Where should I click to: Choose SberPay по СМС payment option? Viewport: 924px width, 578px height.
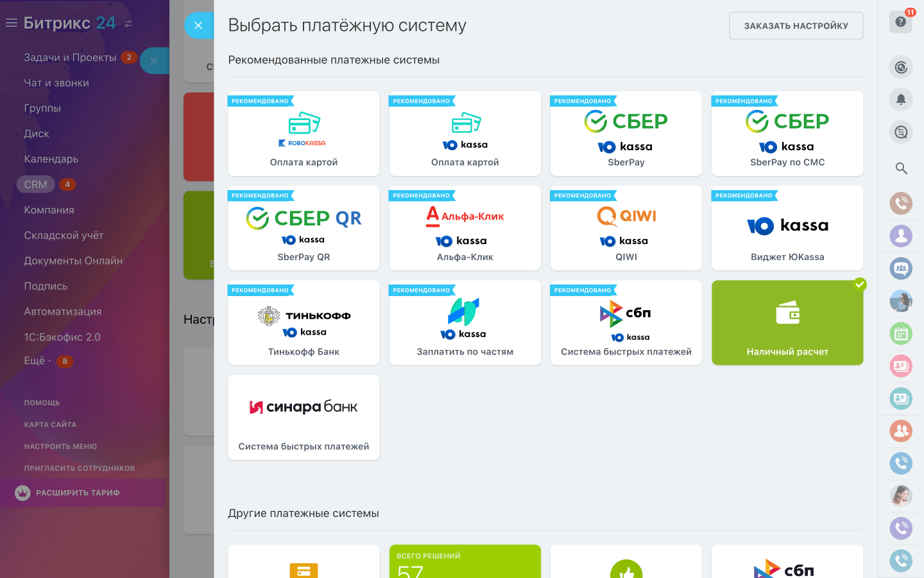[787, 134]
